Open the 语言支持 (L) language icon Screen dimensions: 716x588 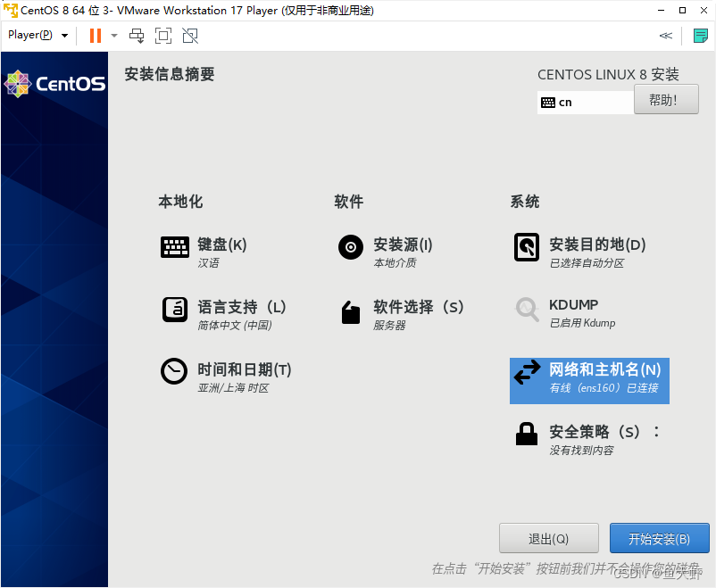point(175,310)
